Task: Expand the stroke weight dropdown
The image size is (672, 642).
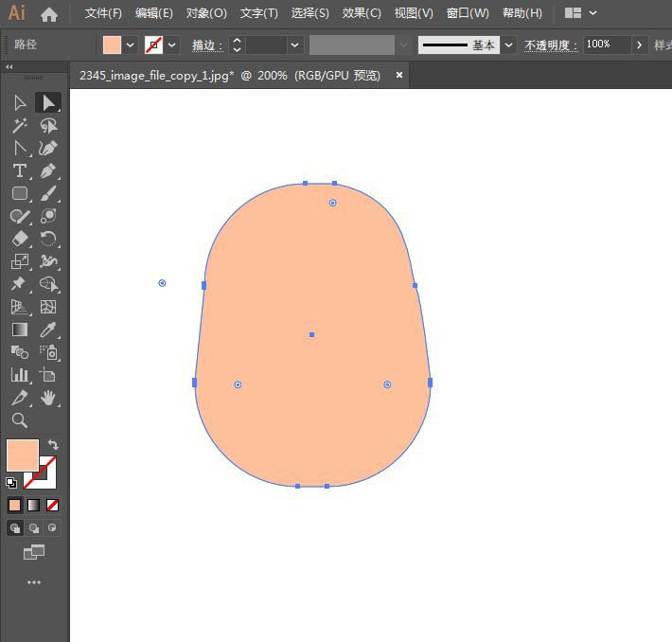Action: point(294,45)
